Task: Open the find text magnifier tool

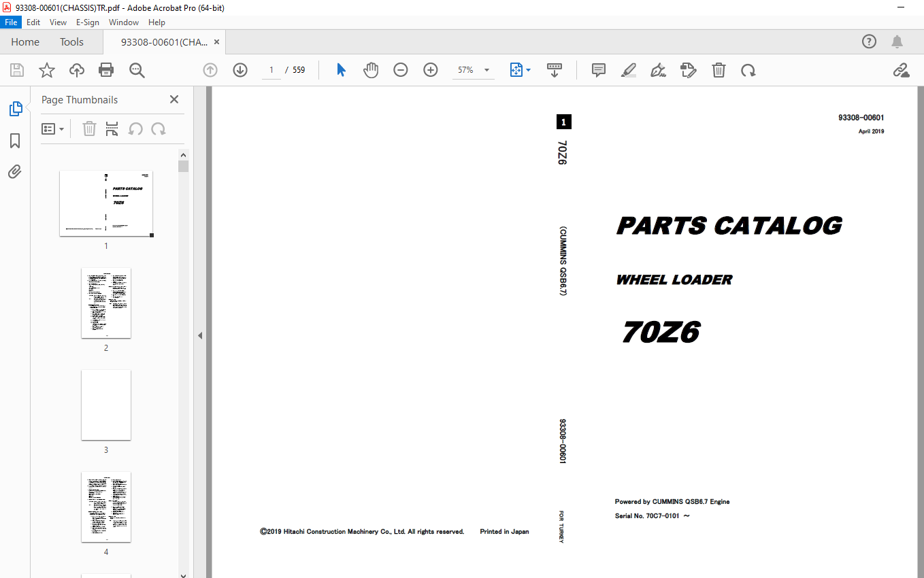Action: [x=137, y=70]
